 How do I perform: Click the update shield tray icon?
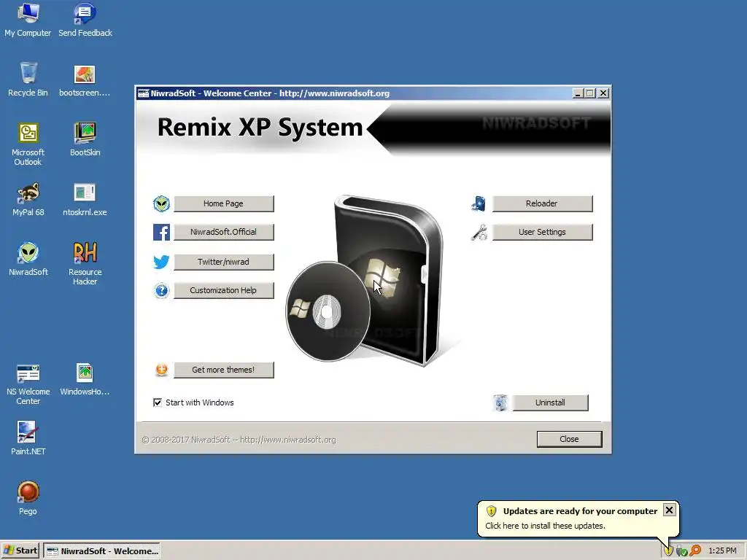tap(668, 551)
